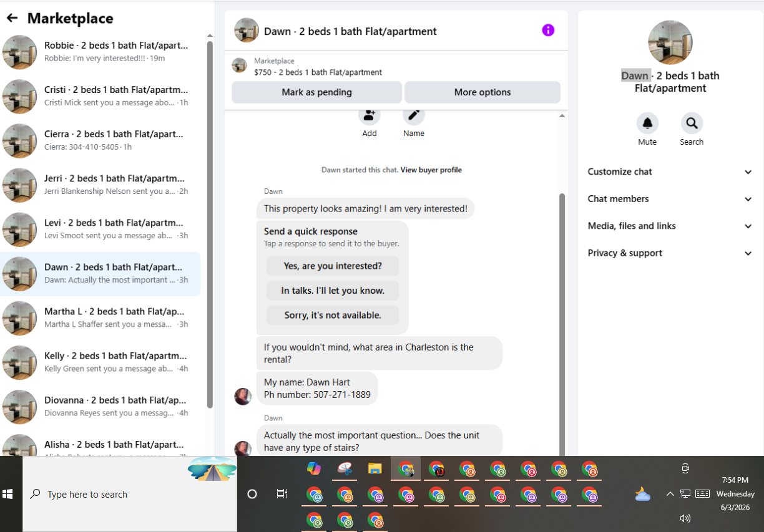Expand Media, files and links
Image resolution: width=764 pixels, height=532 pixels.
click(670, 226)
